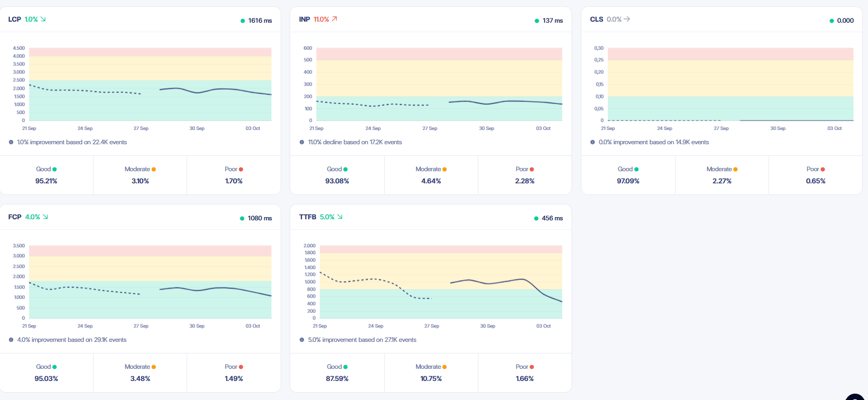Click LCP Poor value 1.70%
Viewport: 868px width, 400px height.
pos(234,181)
